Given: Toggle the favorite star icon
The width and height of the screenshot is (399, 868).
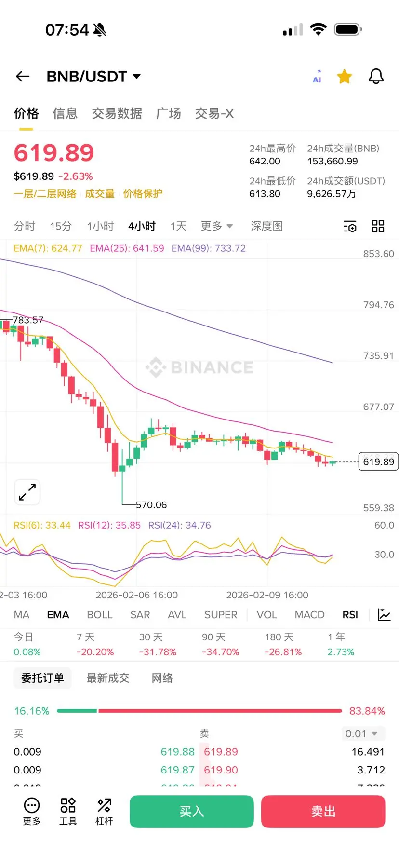Looking at the screenshot, I should click(345, 77).
